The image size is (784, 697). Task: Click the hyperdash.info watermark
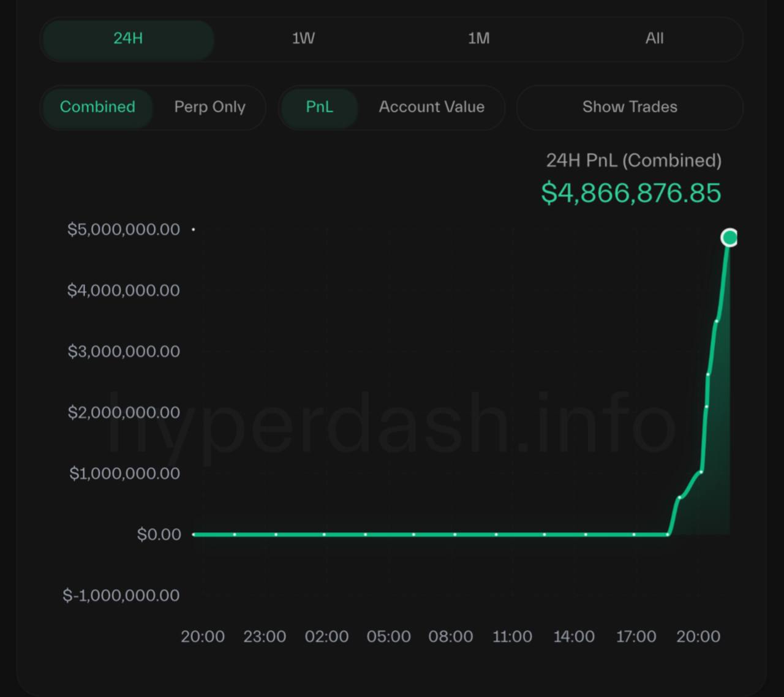[x=392, y=423]
